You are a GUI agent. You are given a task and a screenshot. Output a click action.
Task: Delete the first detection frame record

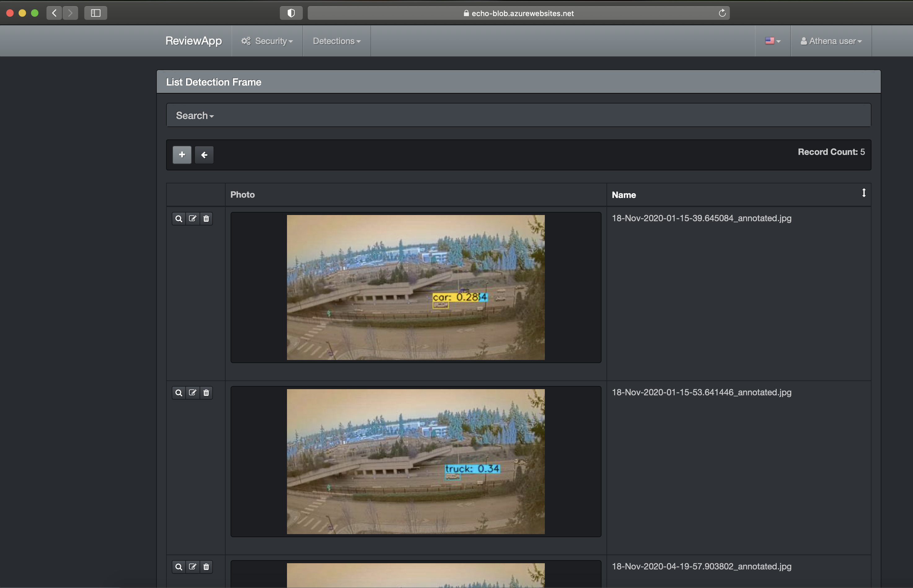pos(206,219)
